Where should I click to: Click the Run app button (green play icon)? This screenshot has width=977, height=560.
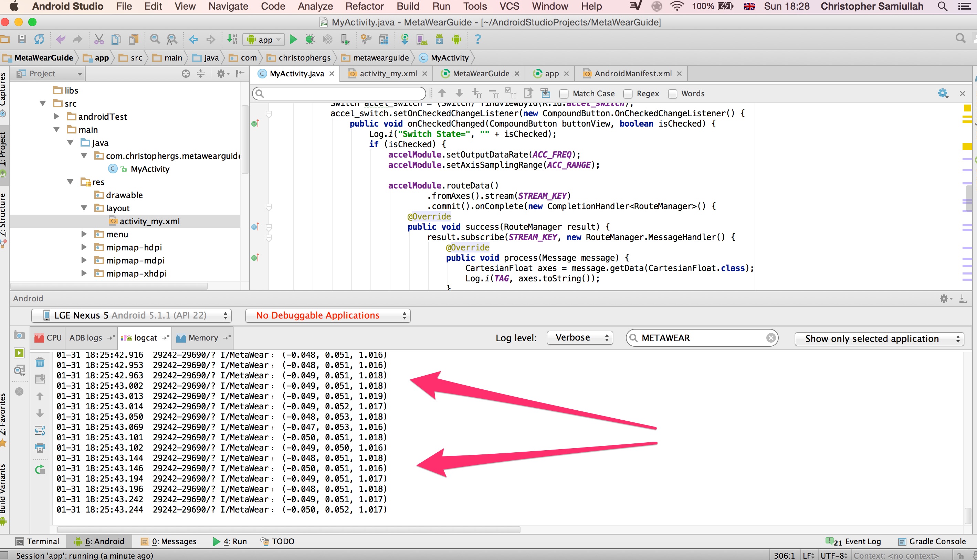coord(293,40)
